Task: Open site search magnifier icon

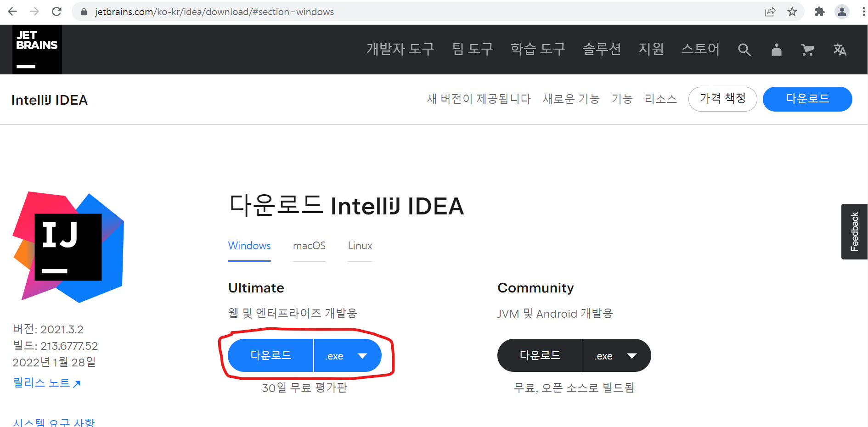Action: (x=744, y=50)
